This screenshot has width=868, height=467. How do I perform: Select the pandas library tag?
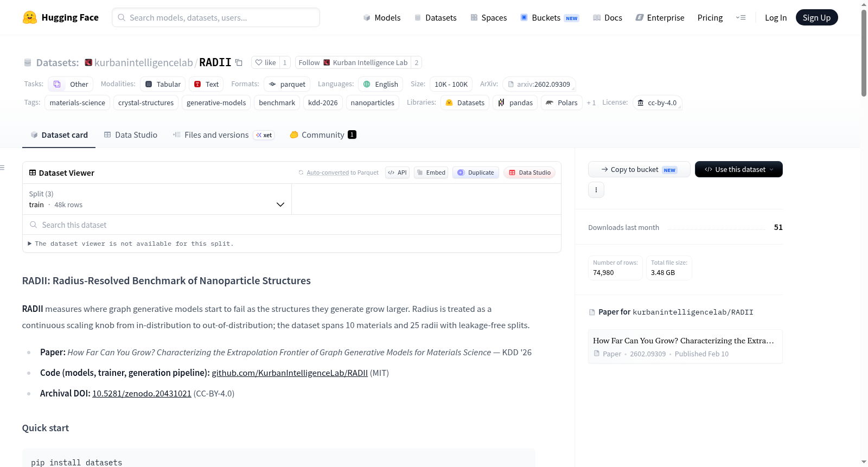coord(515,103)
